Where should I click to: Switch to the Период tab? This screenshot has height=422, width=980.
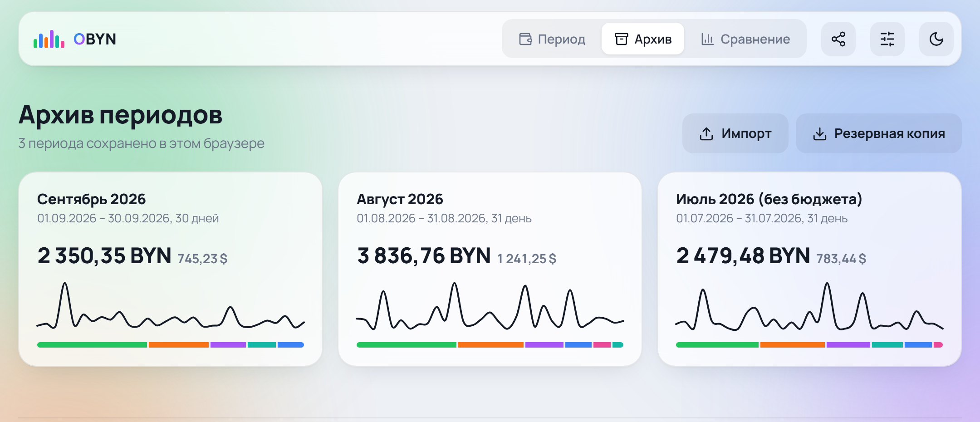[552, 39]
